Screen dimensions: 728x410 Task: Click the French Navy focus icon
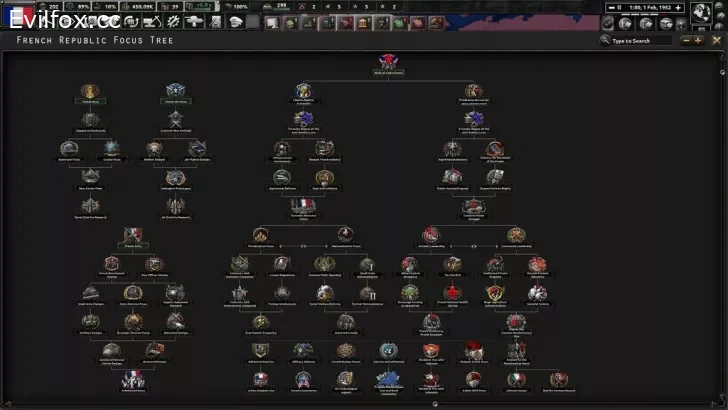click(91, 92)
